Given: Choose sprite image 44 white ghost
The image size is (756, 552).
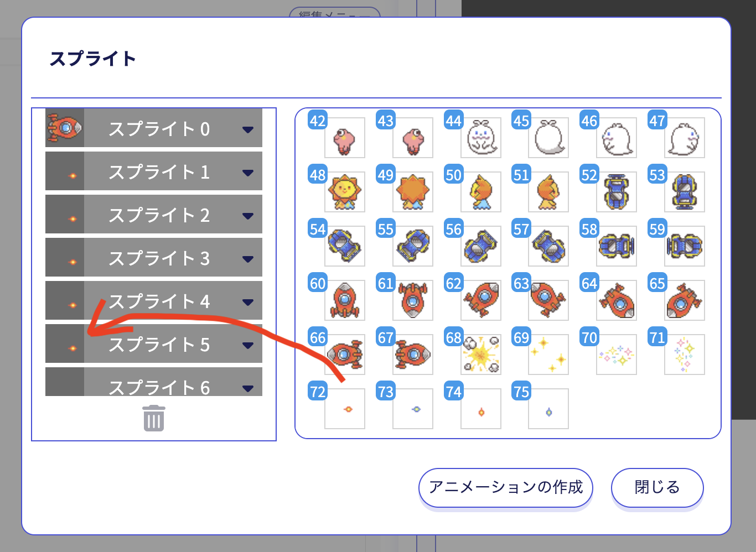Looking at the screenshot, I should tap(481, 138).
